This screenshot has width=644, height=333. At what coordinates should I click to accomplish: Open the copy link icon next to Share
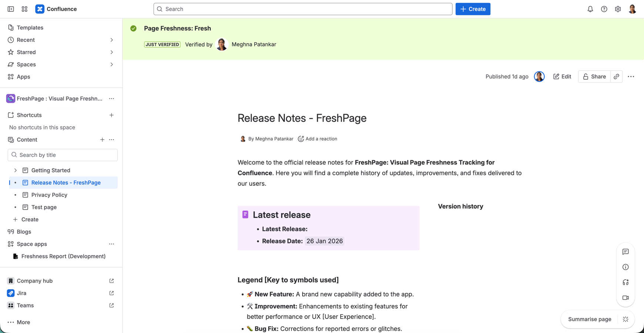616,77
